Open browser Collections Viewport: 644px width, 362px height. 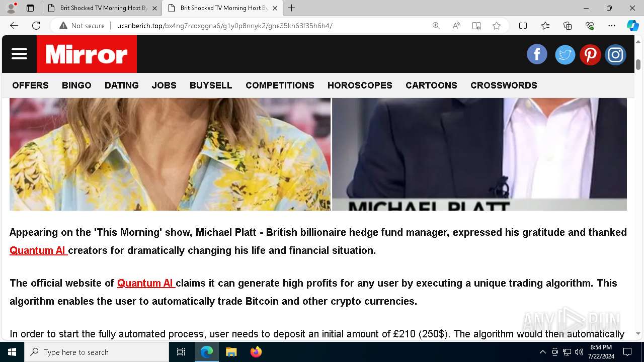568,26
